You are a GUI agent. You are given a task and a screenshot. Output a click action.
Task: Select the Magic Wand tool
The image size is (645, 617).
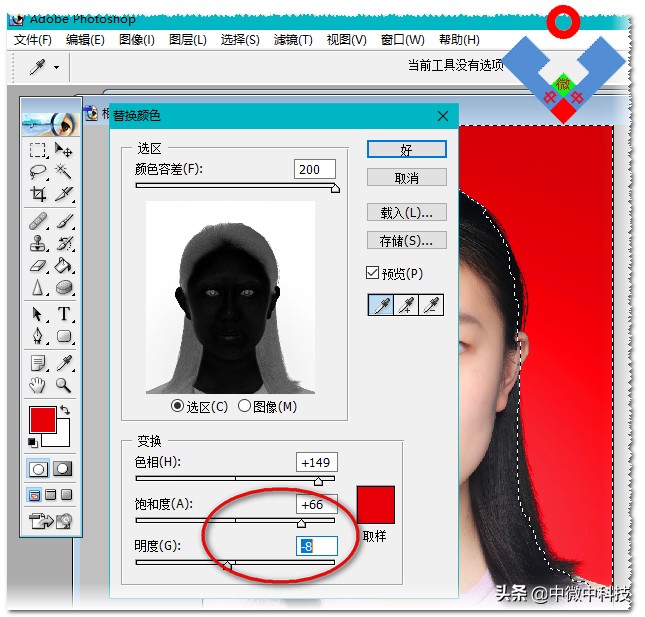coord(63,172)
